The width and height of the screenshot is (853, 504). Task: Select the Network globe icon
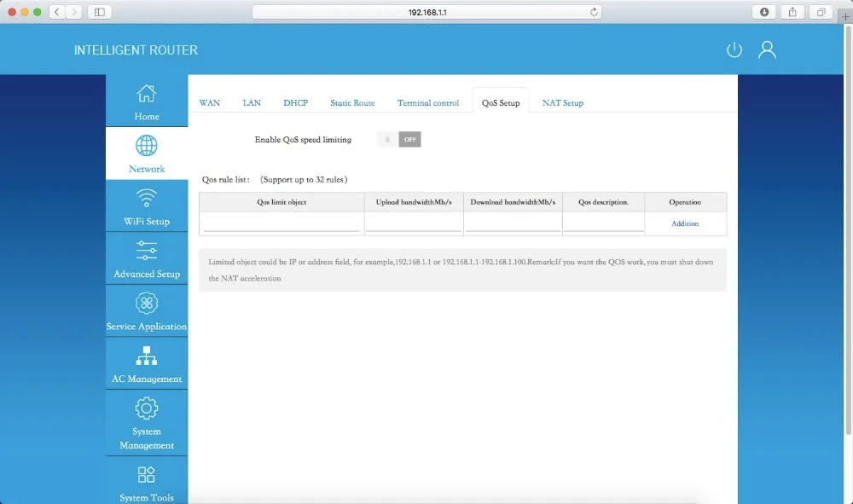pos(147,146)
